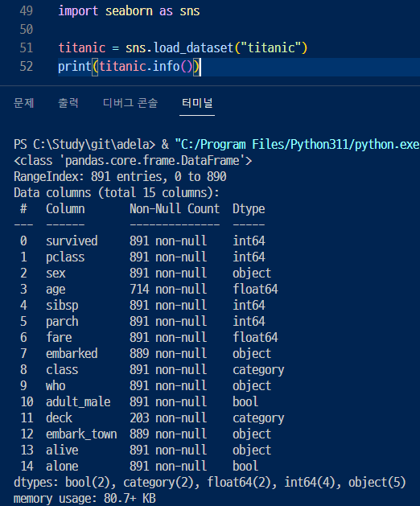Open the 디버그 콘솔 tab

(130, 103)
